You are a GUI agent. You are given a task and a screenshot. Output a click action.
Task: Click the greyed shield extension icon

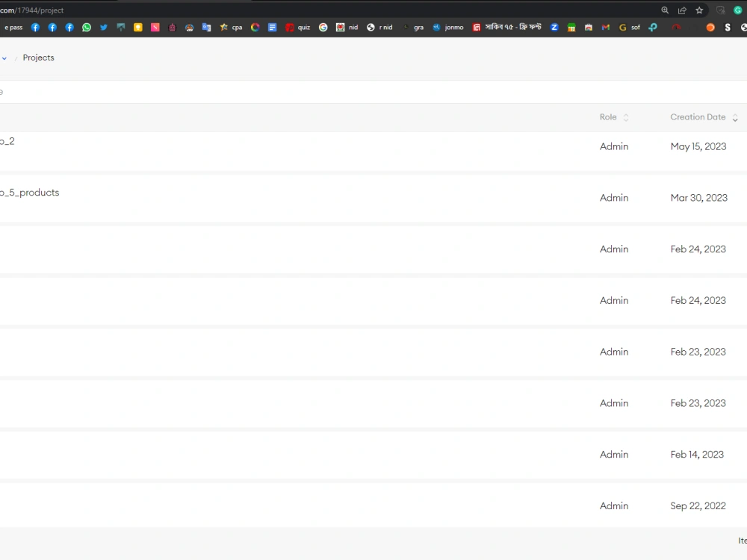click(x=720, y=10)
